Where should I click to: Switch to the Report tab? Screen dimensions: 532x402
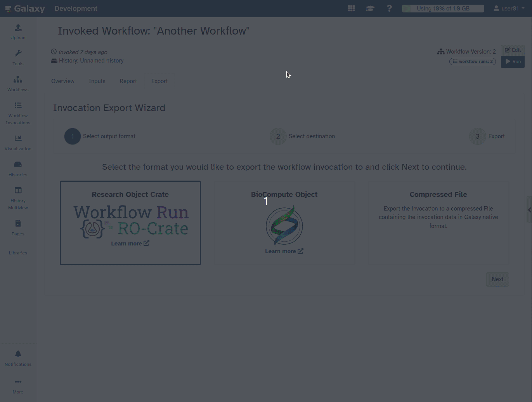(128, 81)
